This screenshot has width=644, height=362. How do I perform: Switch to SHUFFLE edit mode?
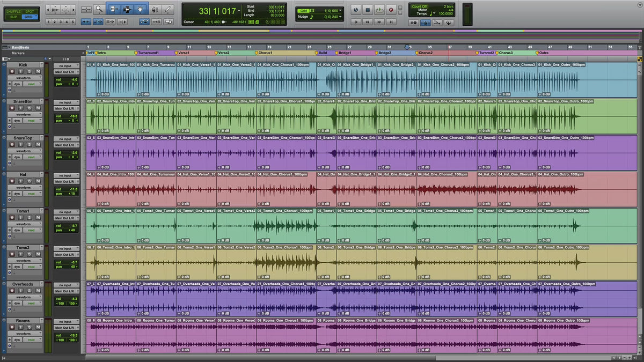13,11
